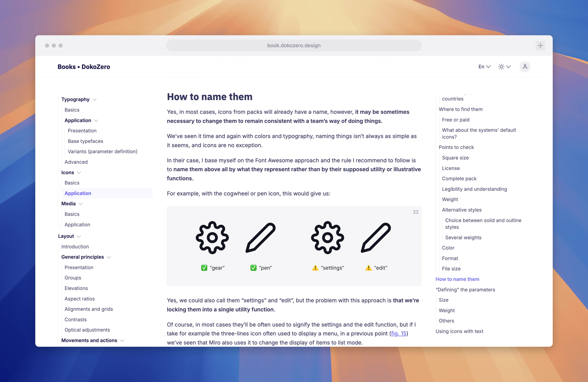Jump to Weight under Points to check
588x382 pixels.
tap(450, 200)
